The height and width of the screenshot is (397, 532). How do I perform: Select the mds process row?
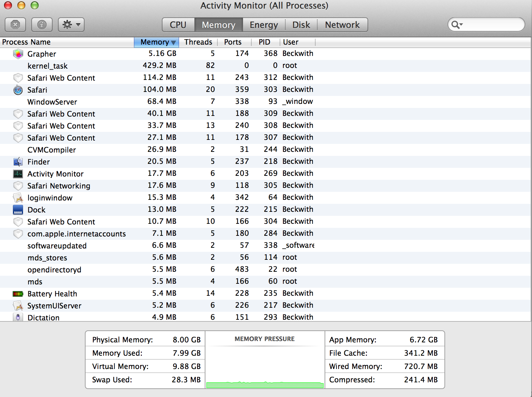265,282
